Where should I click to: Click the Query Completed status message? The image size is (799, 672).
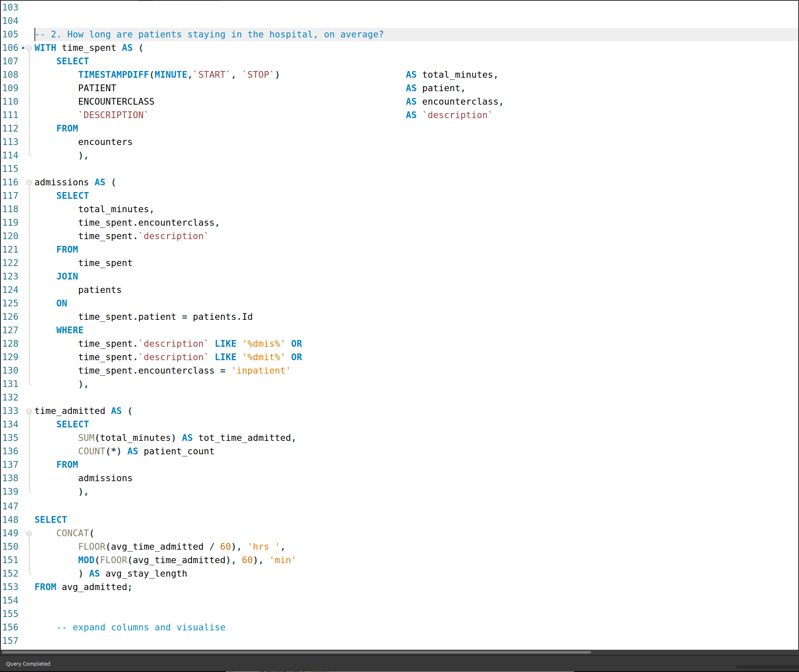click(28, 664)
